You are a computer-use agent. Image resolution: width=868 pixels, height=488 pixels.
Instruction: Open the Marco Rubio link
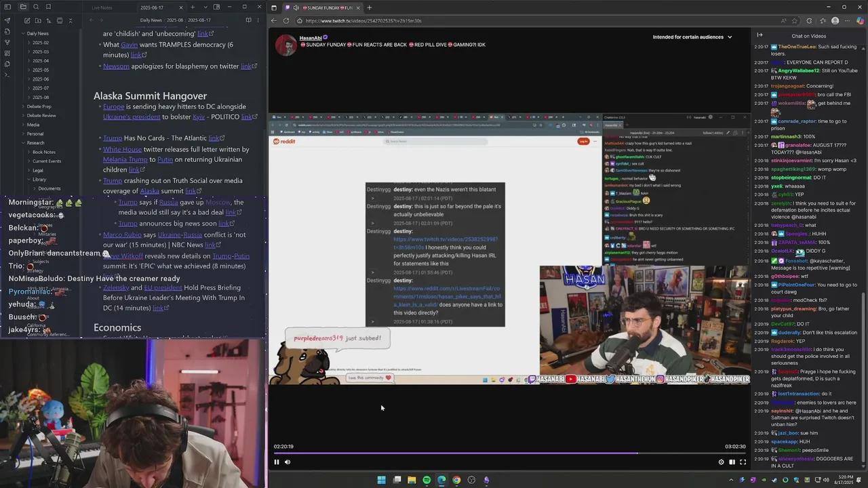(121, 235)
